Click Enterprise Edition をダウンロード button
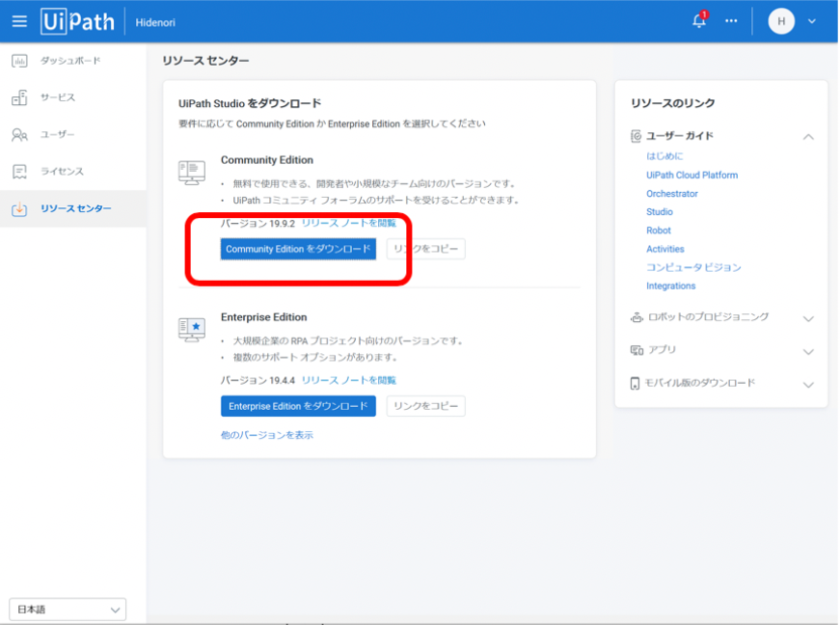This screenshot has width=840, height=625. pyautogui.click(x=298, y=406)
